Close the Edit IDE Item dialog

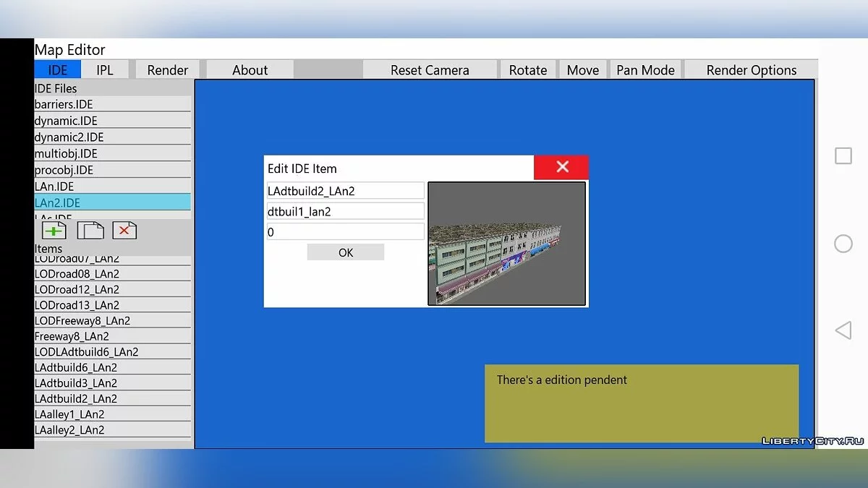561,167
